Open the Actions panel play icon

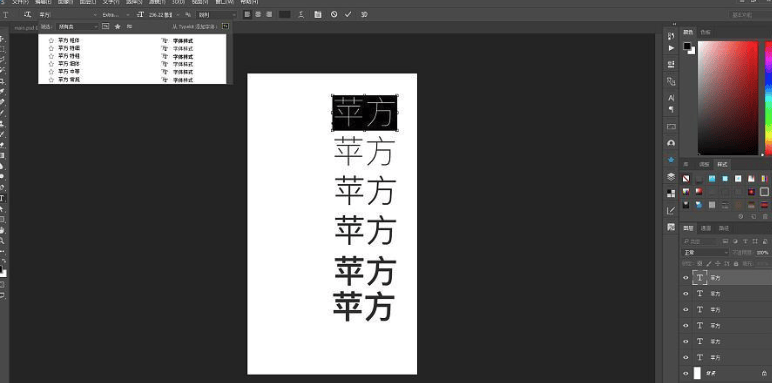pyautogui.click(x=671, y=48)
